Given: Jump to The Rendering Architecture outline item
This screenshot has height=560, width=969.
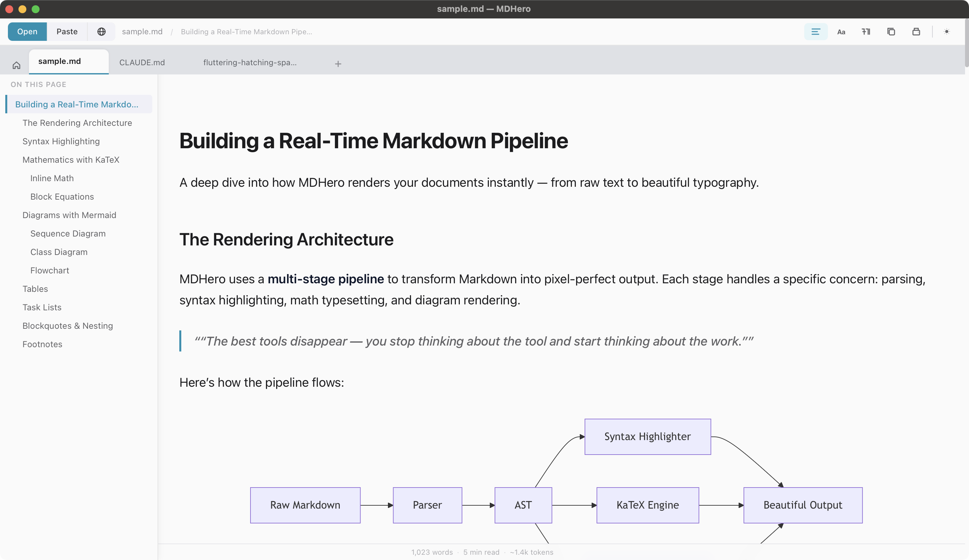Looking at the screenshot, I should pos(77,123).
